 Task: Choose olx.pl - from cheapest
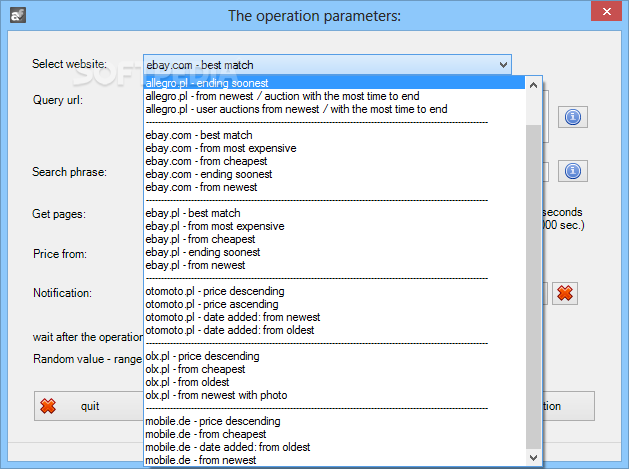coord(334,369)
